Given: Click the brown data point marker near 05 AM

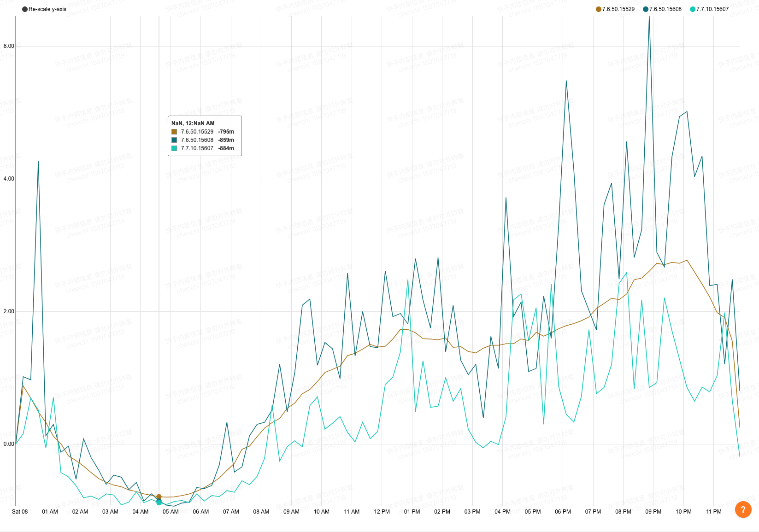Looking at the screenshot, I should tap(159, 497).
